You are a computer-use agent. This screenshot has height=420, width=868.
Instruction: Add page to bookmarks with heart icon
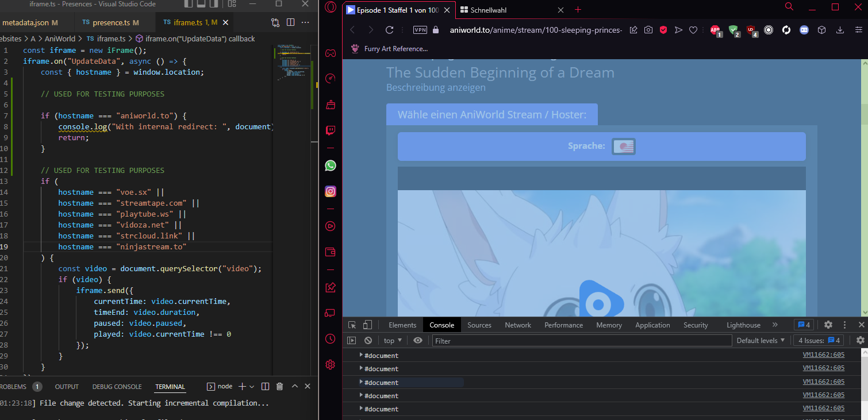click(693, 30)
